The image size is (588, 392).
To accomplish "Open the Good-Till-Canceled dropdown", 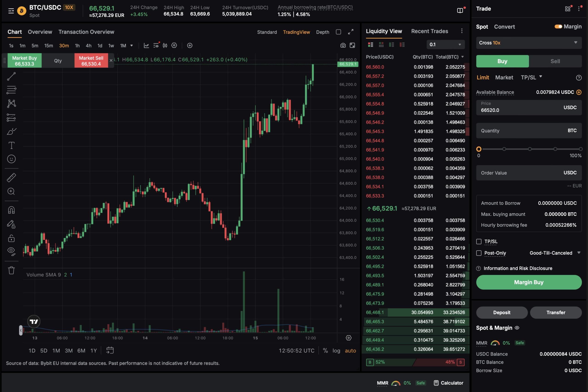I will (x=555, y=253).
